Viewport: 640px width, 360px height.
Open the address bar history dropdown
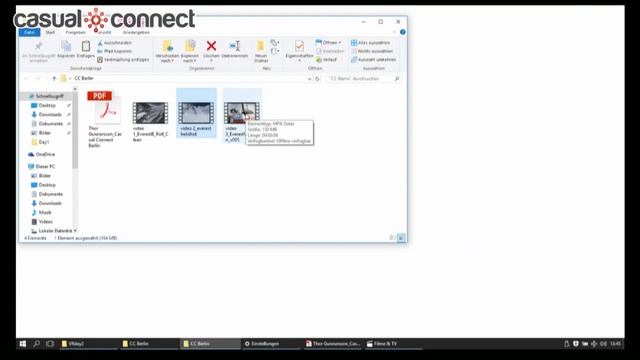tap(309, 79)
